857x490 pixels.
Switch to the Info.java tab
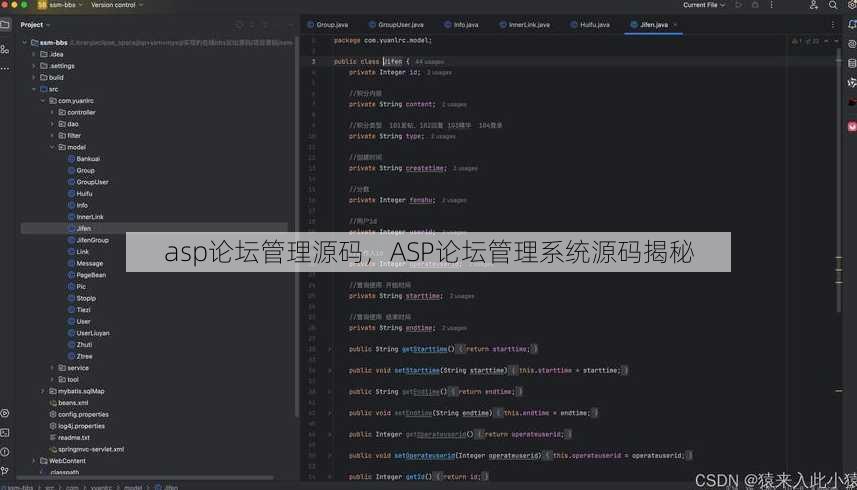[461, 25]
